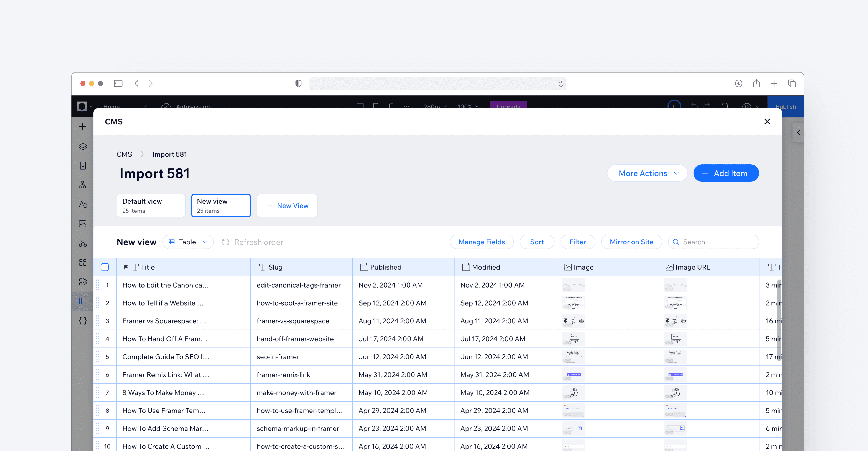
Task: Click the Image URL column header
Action: 709,267
